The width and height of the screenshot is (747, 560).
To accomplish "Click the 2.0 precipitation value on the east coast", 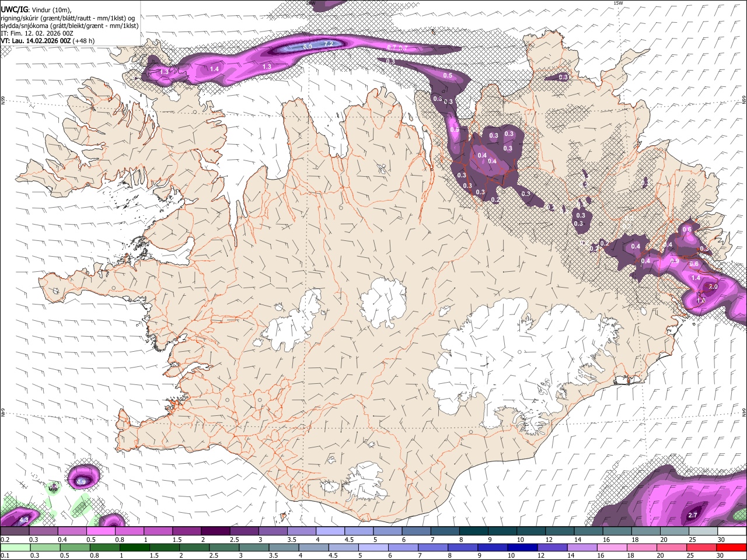I will point(713,287).
